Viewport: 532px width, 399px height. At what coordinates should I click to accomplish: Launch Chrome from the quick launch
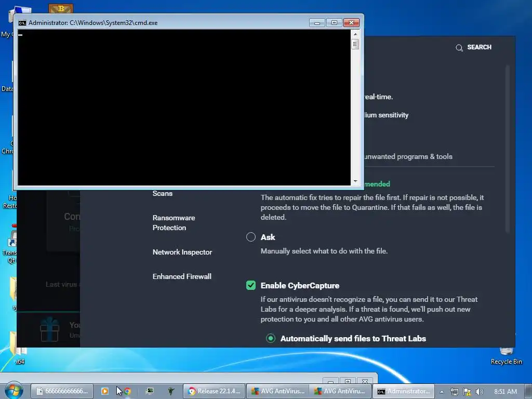(128, 391)
